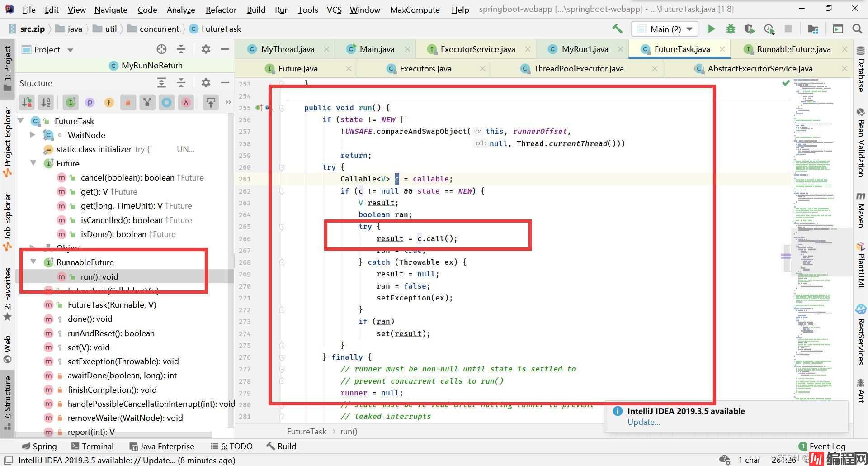Click the concurrent breadcrumb folder
The image size is (868, 466).
pos(153,29)
